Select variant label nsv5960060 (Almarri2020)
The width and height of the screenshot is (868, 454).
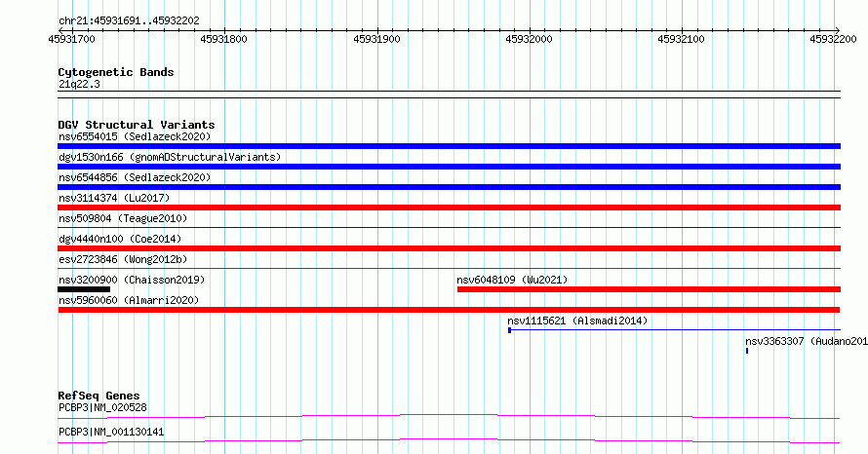(x=129, y=300)
